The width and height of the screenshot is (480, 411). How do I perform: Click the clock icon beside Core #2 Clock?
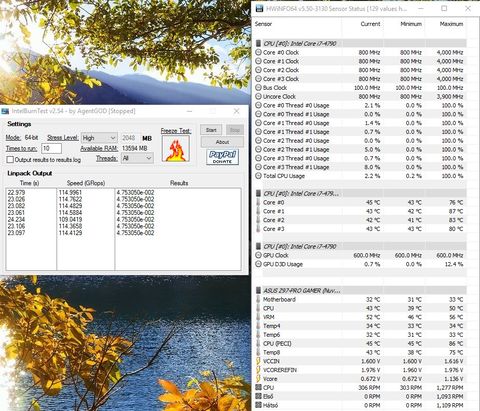coord(258,70)
